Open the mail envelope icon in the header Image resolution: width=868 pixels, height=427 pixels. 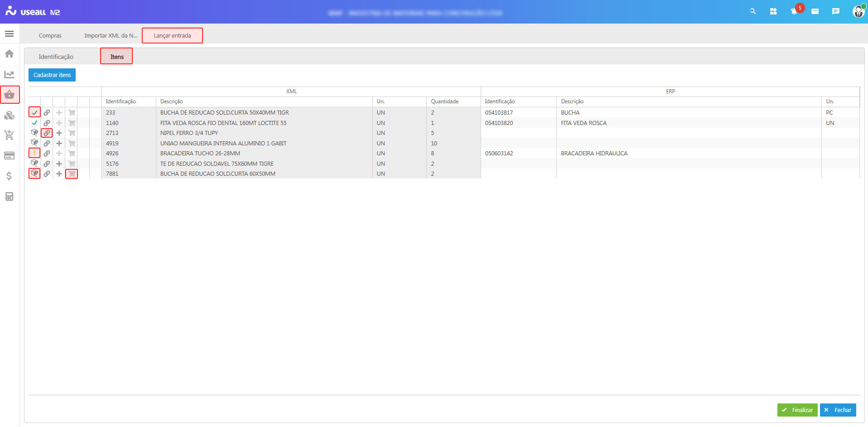[x=815, y=11]
